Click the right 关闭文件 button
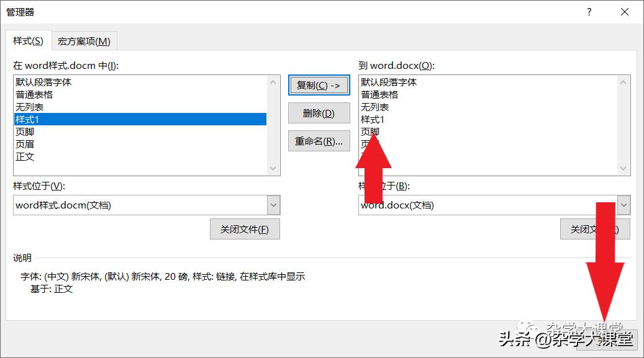Screen dimensions: 644x358 tap(595, 228)
